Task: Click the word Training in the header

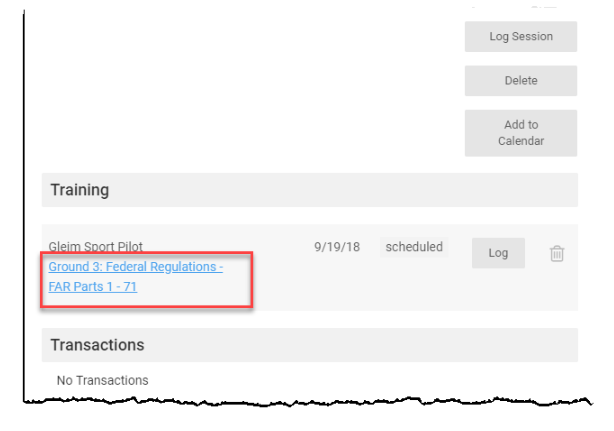Action: 80,190
